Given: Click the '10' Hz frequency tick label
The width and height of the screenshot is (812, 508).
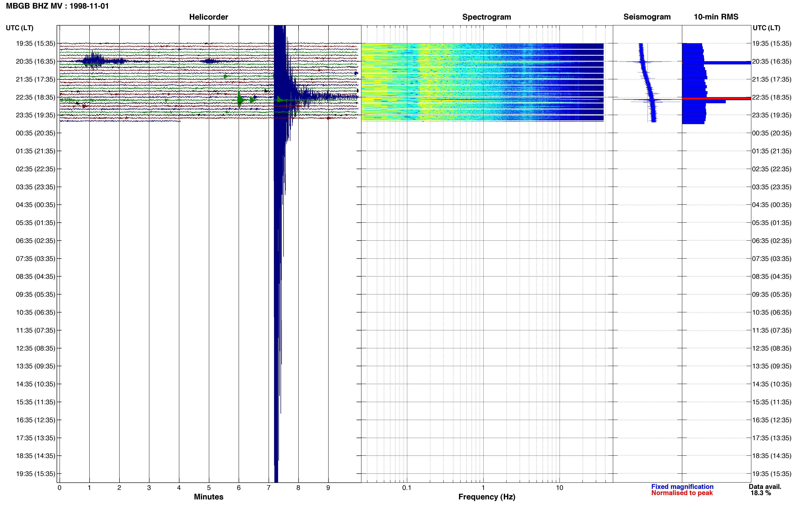Looking at the screenshot, I should click(x=559, y=488).
